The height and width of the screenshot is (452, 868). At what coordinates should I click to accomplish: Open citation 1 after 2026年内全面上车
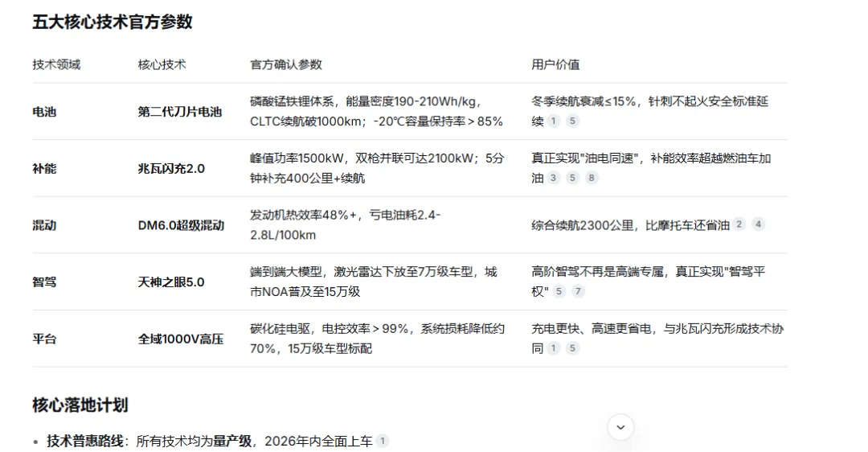pos(383,441)
